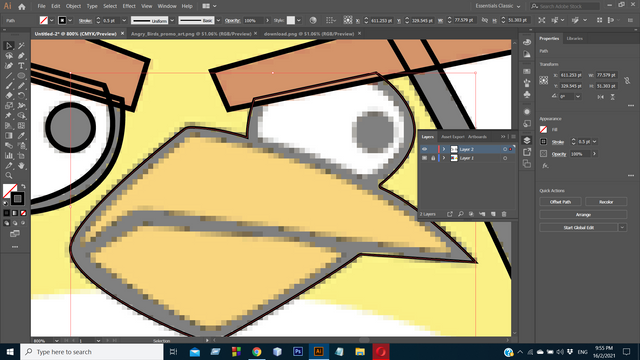Click the Opacity link in Appearance panel
The width and height of the screenshot is (640, 360).
(559, 154)
